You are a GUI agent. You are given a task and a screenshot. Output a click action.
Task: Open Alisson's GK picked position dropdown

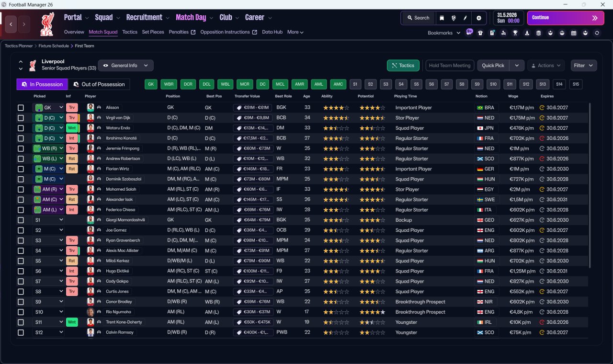48,108
